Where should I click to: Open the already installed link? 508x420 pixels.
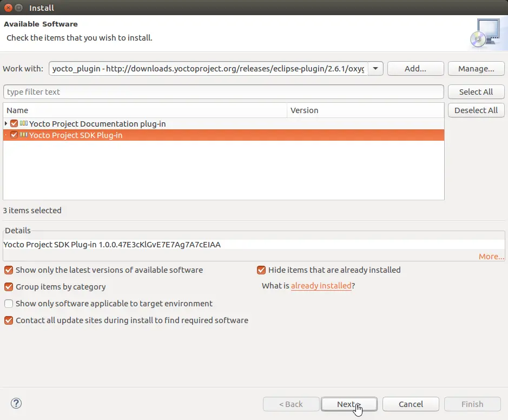[x=321, y=286]
